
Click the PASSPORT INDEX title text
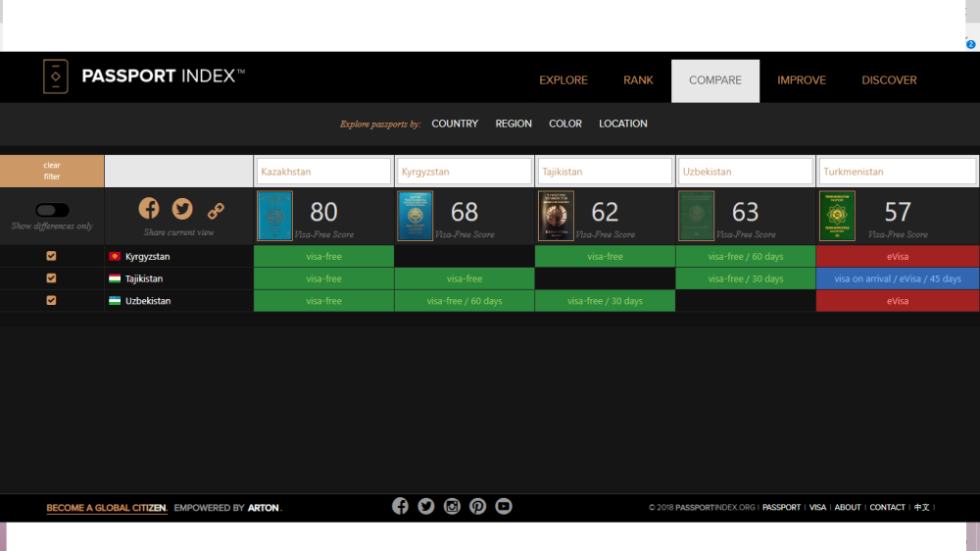[163, 76]
